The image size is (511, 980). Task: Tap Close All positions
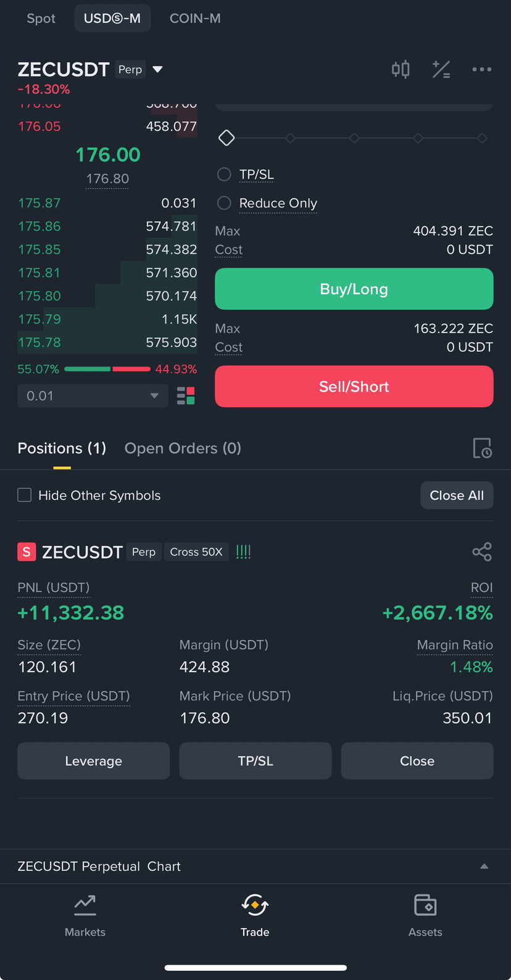click(457, 496)
